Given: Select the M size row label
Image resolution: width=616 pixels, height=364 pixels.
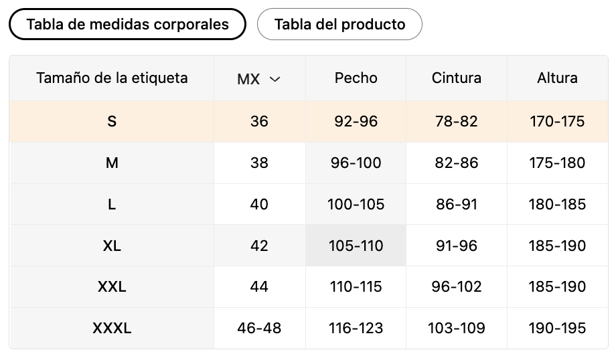Looking at the screenshot, I should coord(112,163).
